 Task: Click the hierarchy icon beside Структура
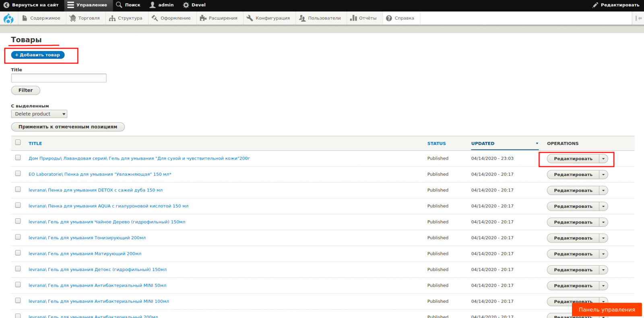pos(112,18)
